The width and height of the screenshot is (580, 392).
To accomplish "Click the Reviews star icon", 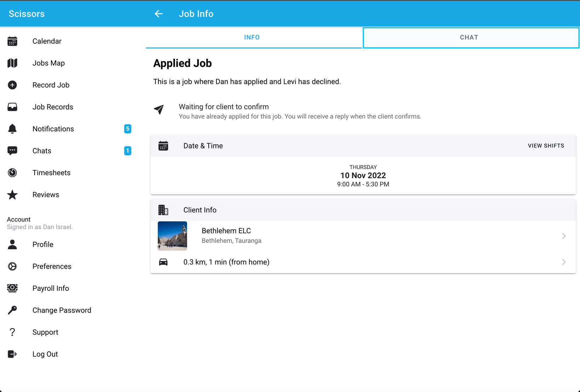I will pyautogui.click(x=12, y=195).
